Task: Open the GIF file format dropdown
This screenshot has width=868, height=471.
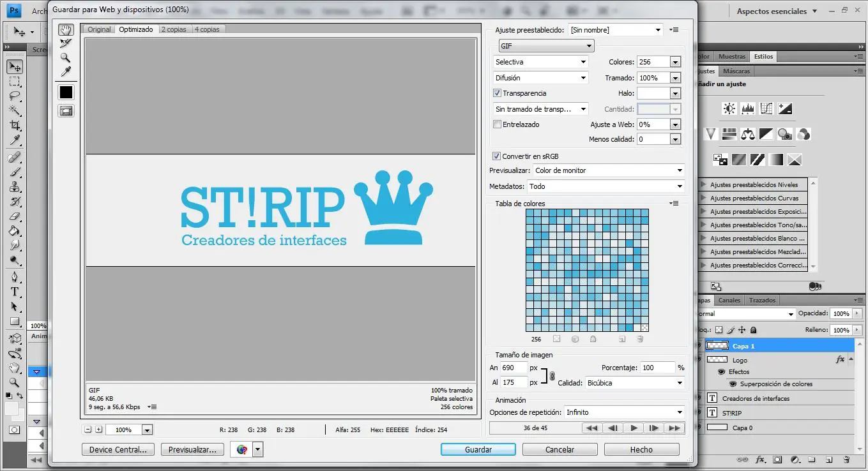Action: click(546, 46)
